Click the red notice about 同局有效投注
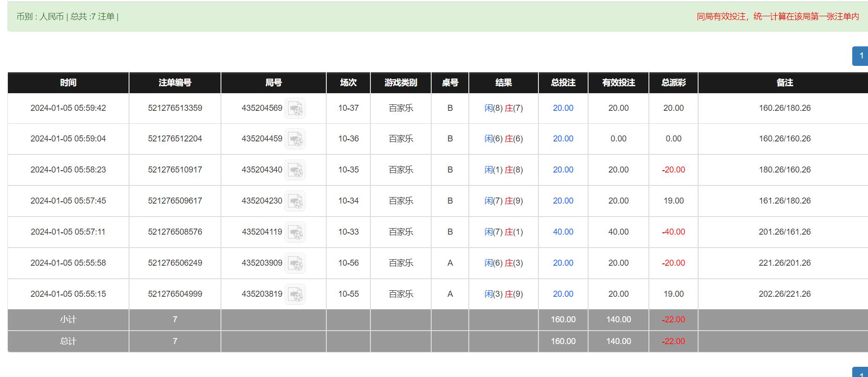 (x=777, y=17)
